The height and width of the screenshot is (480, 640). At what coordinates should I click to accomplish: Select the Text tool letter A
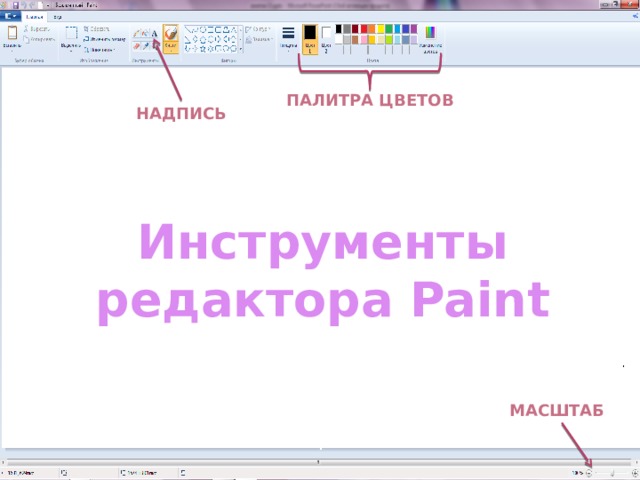coord(155,33)
